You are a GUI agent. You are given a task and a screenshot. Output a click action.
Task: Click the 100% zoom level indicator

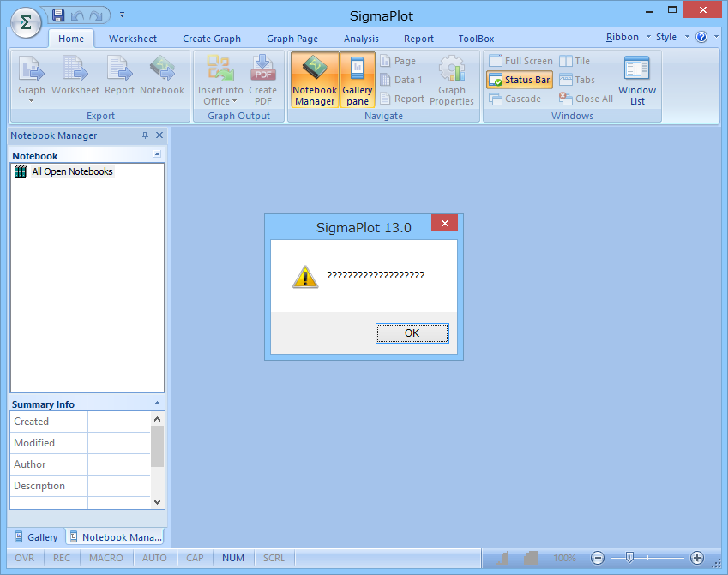pos(564,558)
